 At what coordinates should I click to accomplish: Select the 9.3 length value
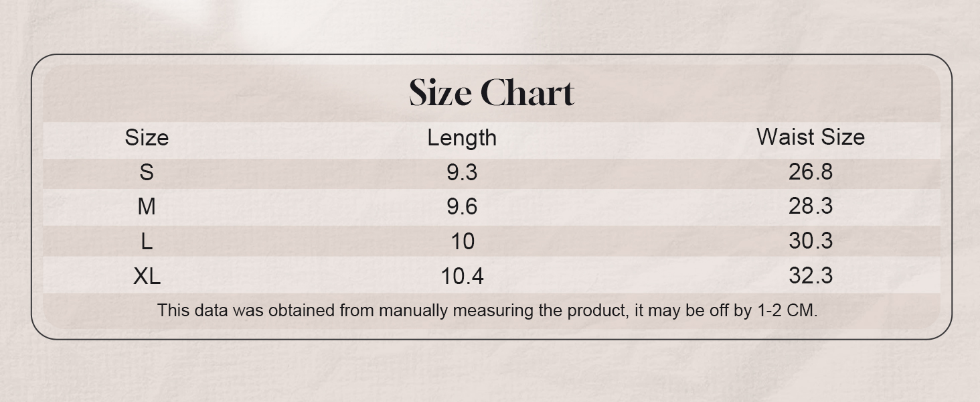pos(462,172)
